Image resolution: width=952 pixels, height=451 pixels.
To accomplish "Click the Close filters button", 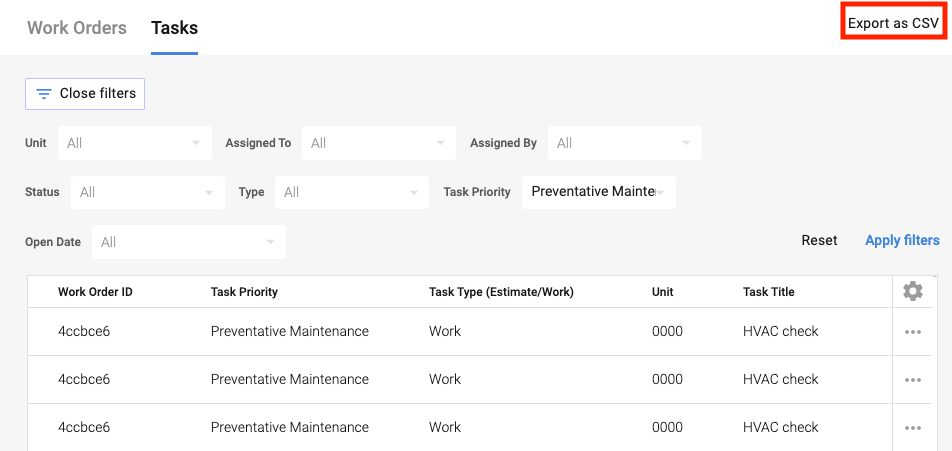I will [85, 94].
